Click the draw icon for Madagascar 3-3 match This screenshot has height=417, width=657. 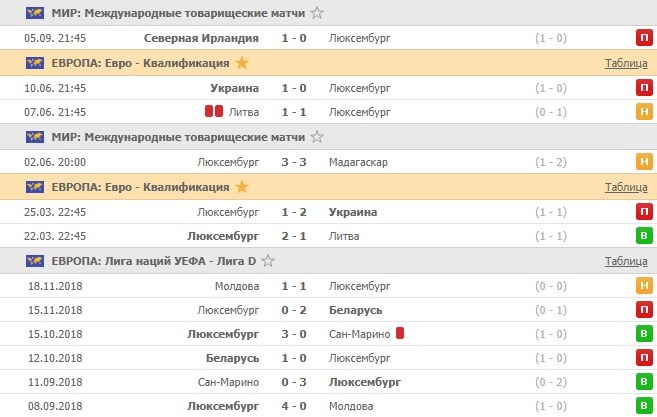pyautogui.click(x=645, y=162)
